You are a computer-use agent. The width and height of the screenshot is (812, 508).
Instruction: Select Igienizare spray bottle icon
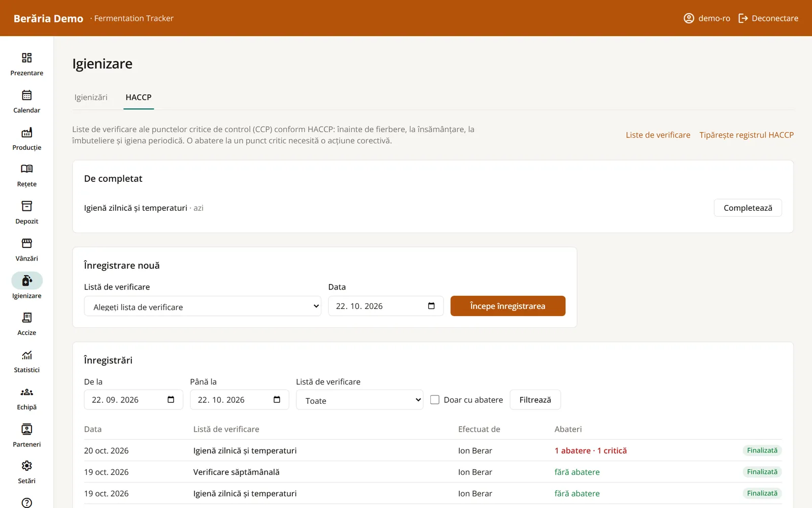[27, 280]
